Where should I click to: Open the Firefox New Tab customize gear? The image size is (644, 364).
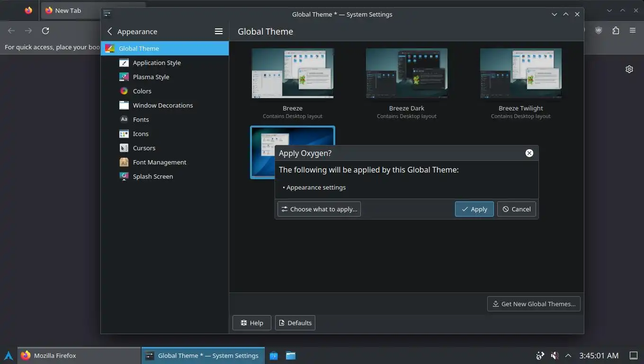coord(629,69)
